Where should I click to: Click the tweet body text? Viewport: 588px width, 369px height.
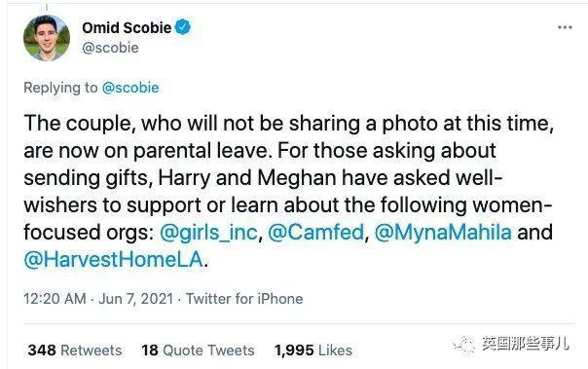tap(288, 191)
